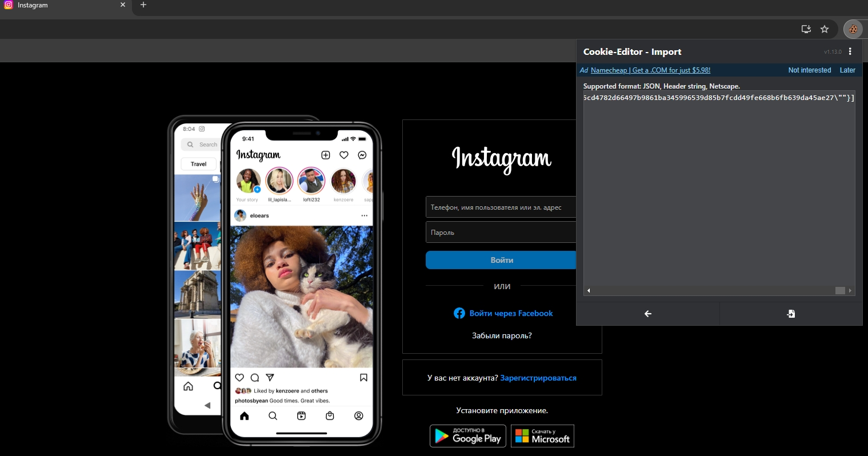
Task: Click the Cookie-Editor extension icon in toolbar
Action: 853,29
